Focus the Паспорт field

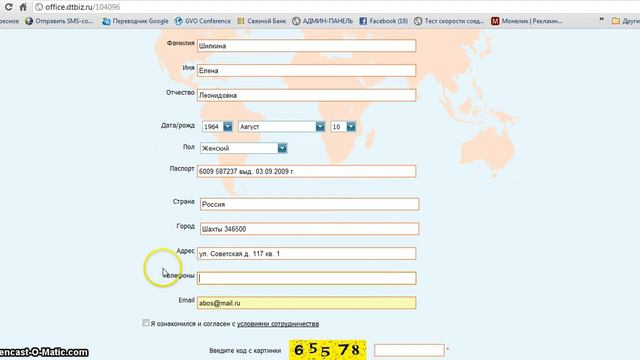tap(307, 171)
